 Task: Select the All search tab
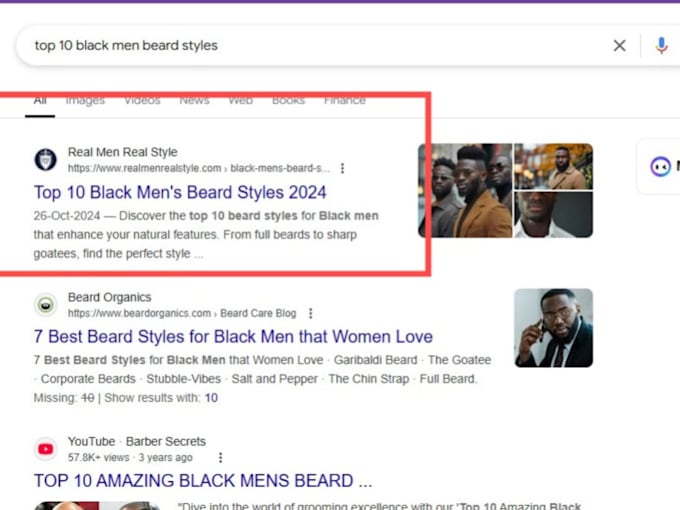click(x=40, y=101)
